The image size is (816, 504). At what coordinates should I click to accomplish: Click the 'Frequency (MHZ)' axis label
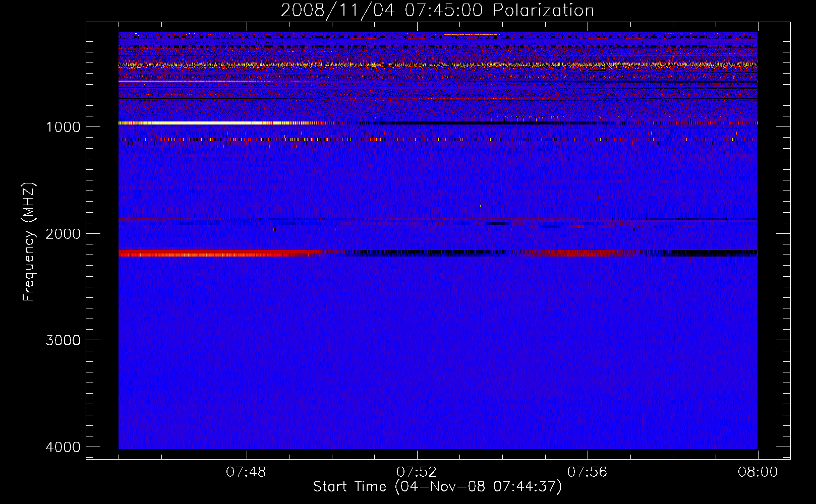[29, 242]
